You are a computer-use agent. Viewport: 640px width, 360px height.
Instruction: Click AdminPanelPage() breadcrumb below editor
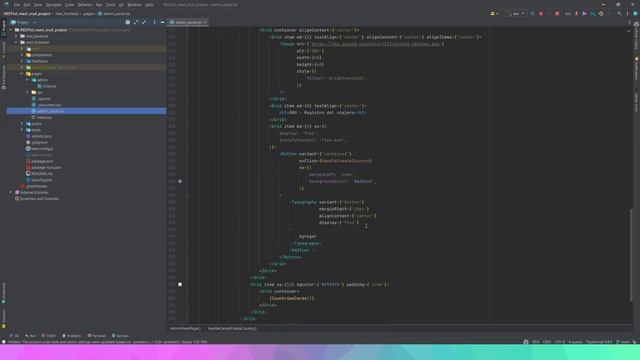(185, 328)
